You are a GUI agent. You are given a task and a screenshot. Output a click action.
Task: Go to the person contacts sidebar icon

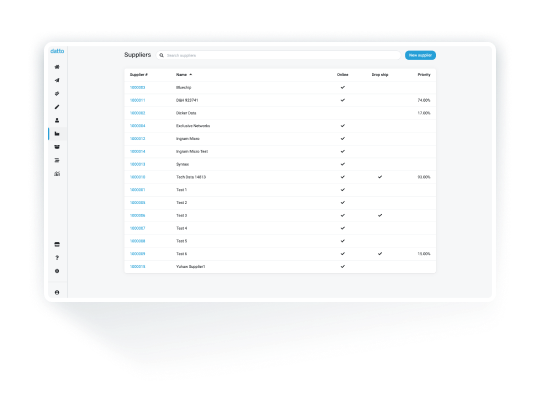(57, 120)
